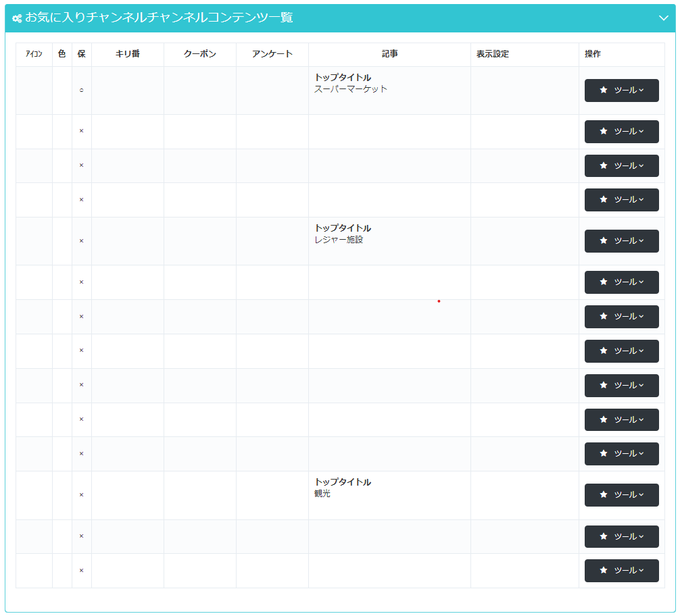Click the star icon in the last table row
Viewport: 680px width, 616px height.
(x=604, y=570)
